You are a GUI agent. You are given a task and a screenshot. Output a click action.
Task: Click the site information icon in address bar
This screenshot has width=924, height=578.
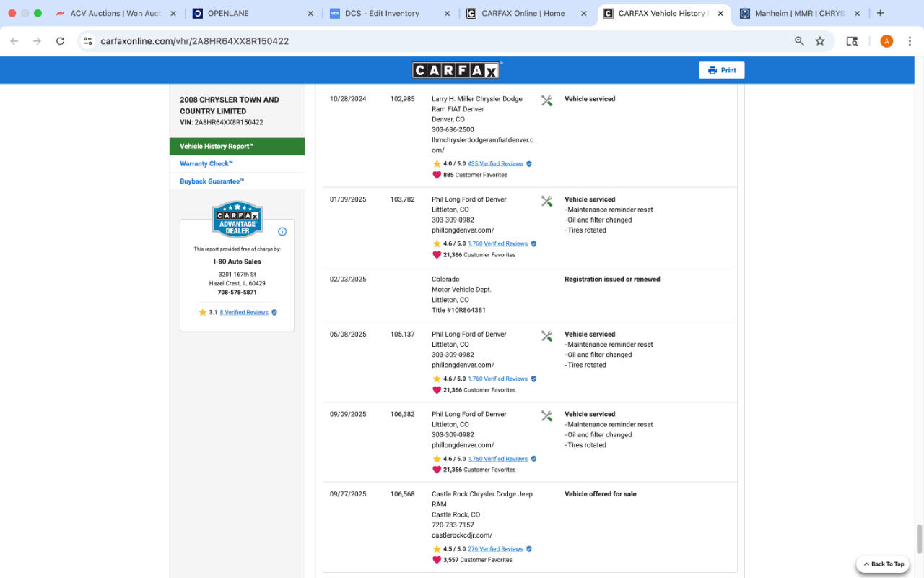coord(87,41)
